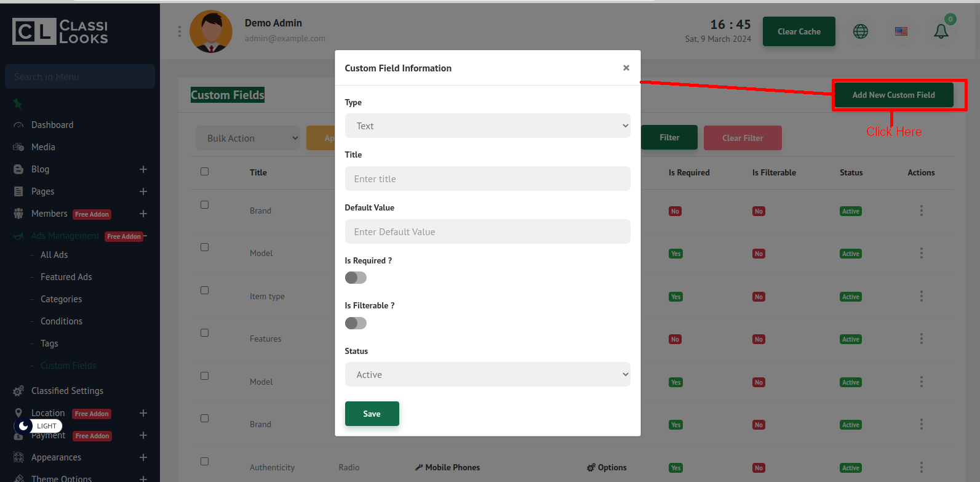Click the Enter title input field

click(487, 179)
